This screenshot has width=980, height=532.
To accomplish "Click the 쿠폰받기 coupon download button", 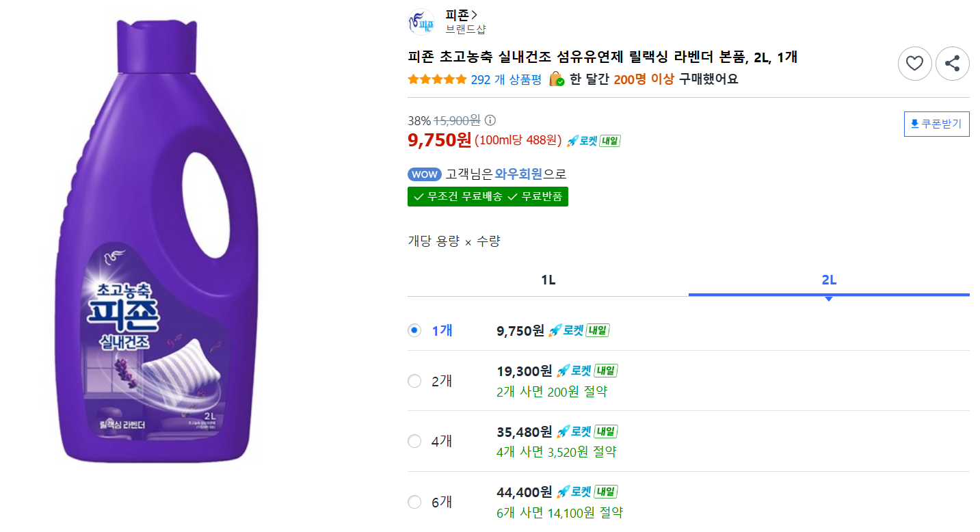I will pyautogui.click(x=936, y=124).
